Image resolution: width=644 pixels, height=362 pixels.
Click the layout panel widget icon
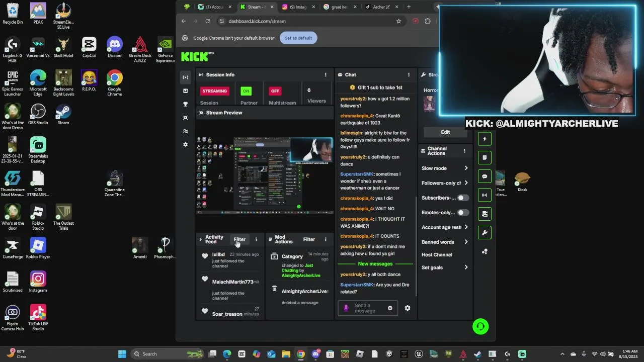pyautogui.click(x=485, y=214)
